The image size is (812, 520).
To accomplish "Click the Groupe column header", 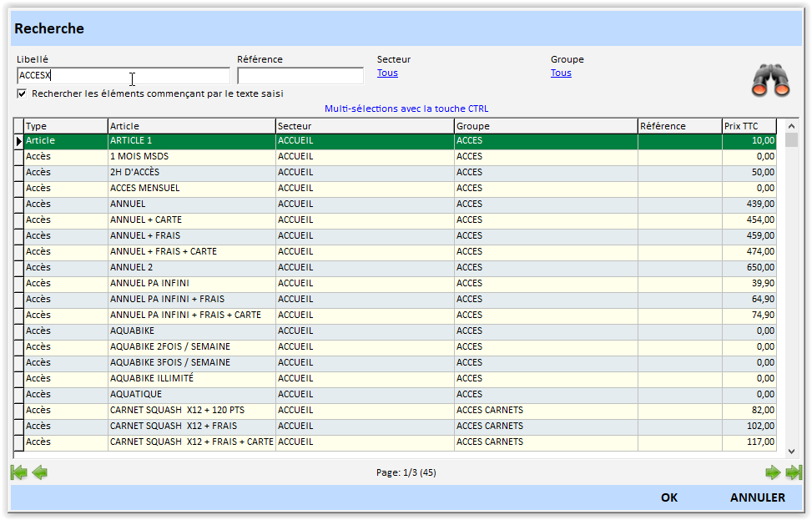I will click(x=545, y=126).
